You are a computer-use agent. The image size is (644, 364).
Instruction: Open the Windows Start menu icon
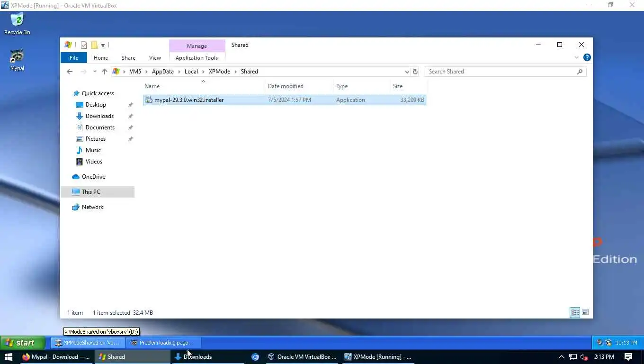(x=8, y=357)
